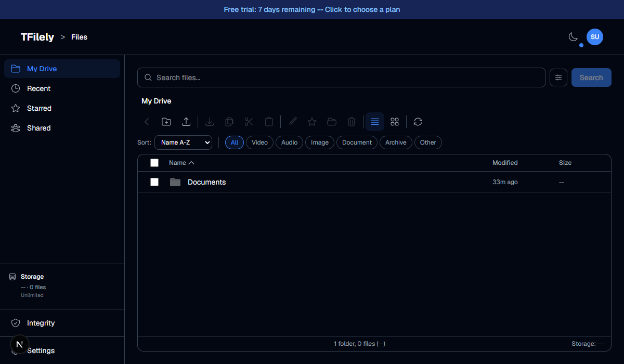624x364 pixels.
Task: Click the Documents folder icon
Action: coord(175,182)
